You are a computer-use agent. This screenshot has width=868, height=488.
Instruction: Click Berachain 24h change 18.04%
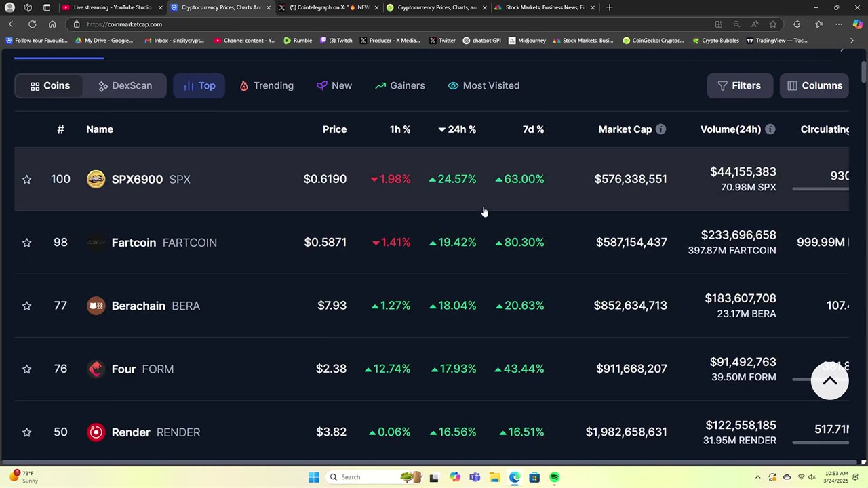pos(452,306)
